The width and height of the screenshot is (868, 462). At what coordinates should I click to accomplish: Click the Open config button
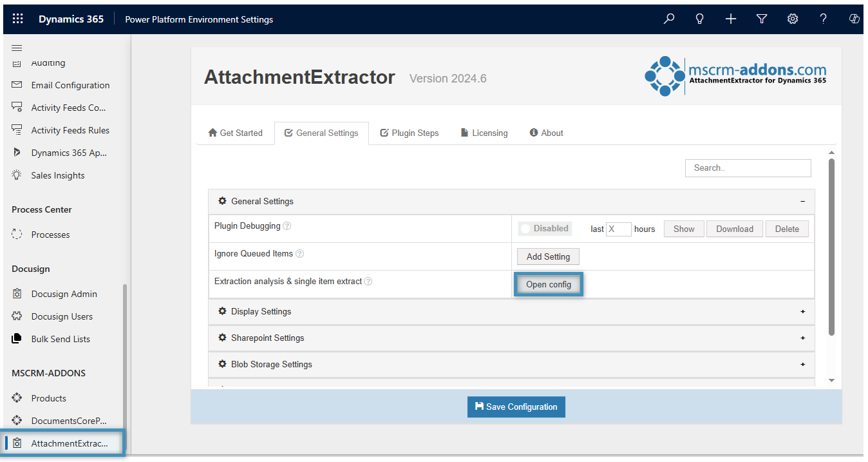(x=549, y=284)
